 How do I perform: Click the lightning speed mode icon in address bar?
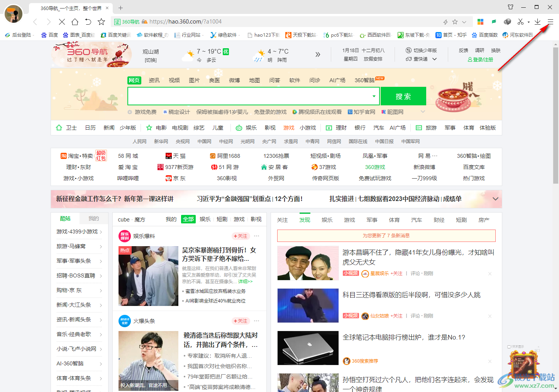[446, 22]
